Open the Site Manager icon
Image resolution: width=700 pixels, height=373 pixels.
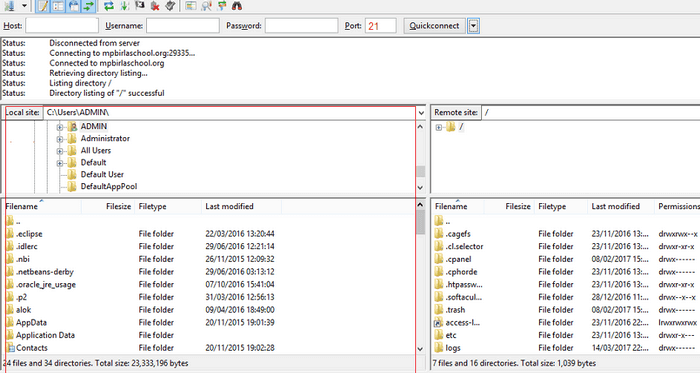click(x=9, y=6)
